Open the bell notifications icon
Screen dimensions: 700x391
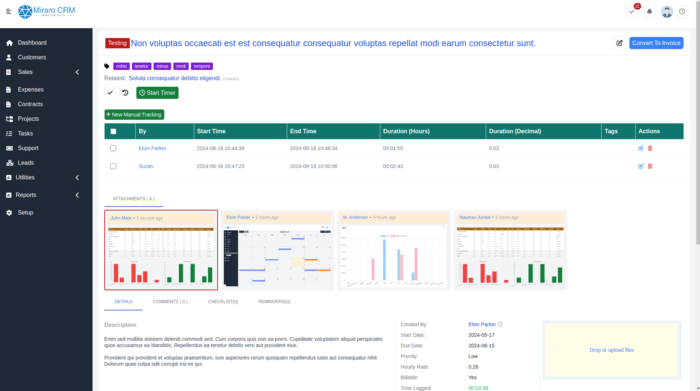click(650, 12)
